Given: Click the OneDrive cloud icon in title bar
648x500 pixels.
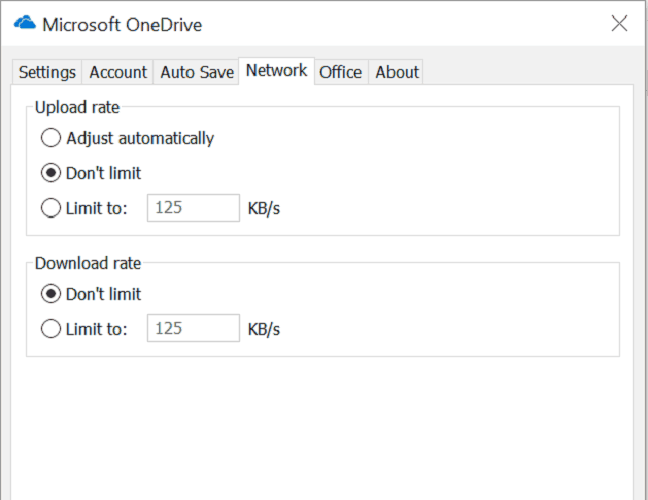Looking at the screenshot, I should tap(25, 23).
